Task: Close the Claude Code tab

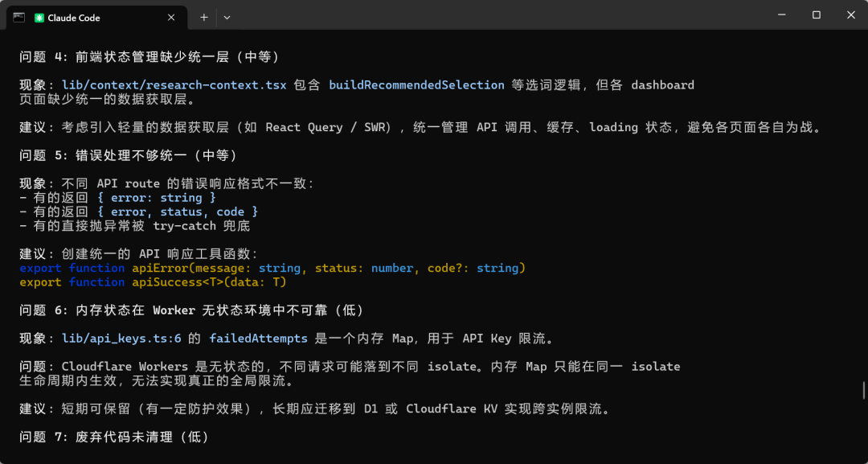Action: coord(171,18)
